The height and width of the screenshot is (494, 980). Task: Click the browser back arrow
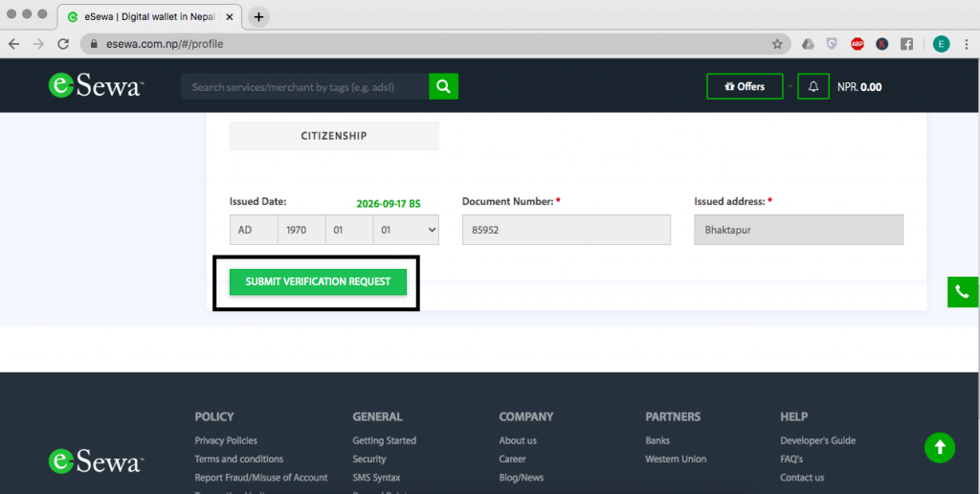pyautogui.click(x=14, y=44)
